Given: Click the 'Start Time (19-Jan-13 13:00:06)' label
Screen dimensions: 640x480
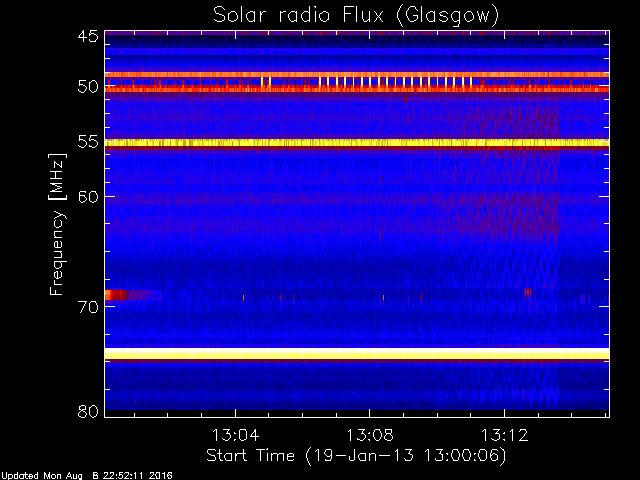Looking at the screenshot, I should coord(356,456).
